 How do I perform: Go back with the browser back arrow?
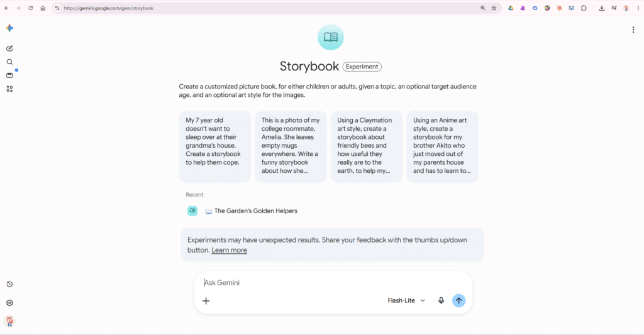(6, 8)
